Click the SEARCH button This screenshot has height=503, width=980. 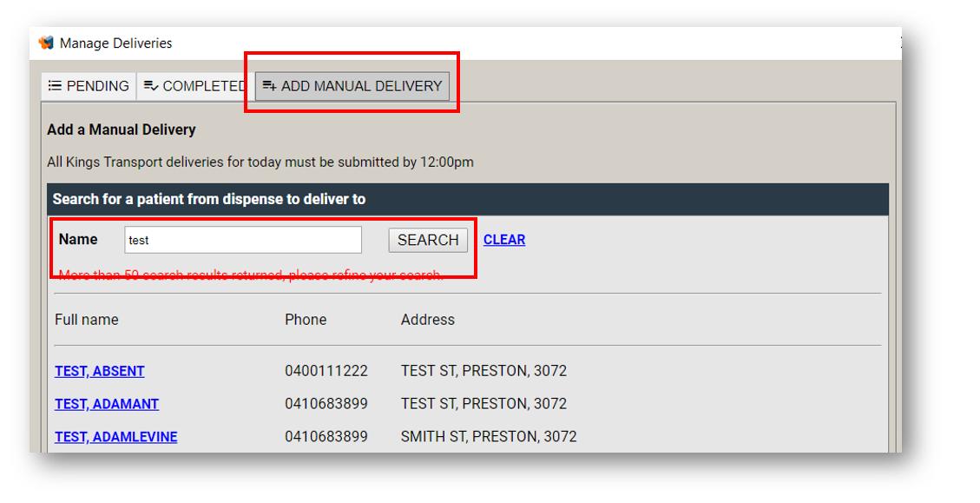428,240
